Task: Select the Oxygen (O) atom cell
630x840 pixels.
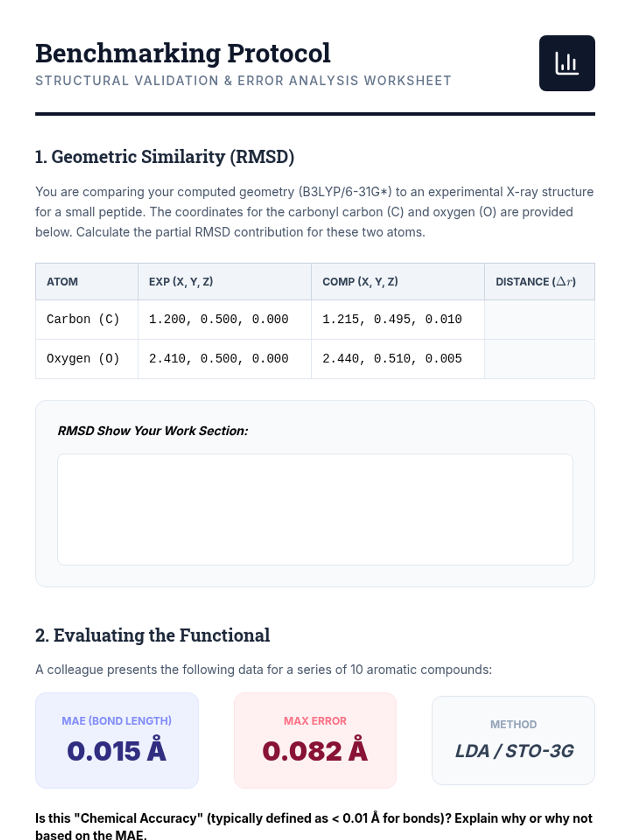Action: [83, 359]
